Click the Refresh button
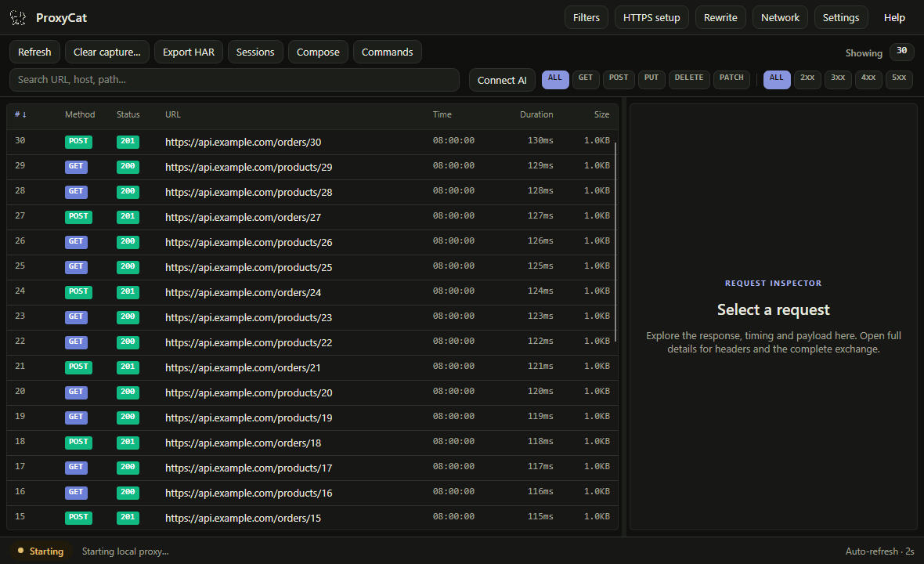The width and height of the screenshot is (924, 564). pos(34,52)
